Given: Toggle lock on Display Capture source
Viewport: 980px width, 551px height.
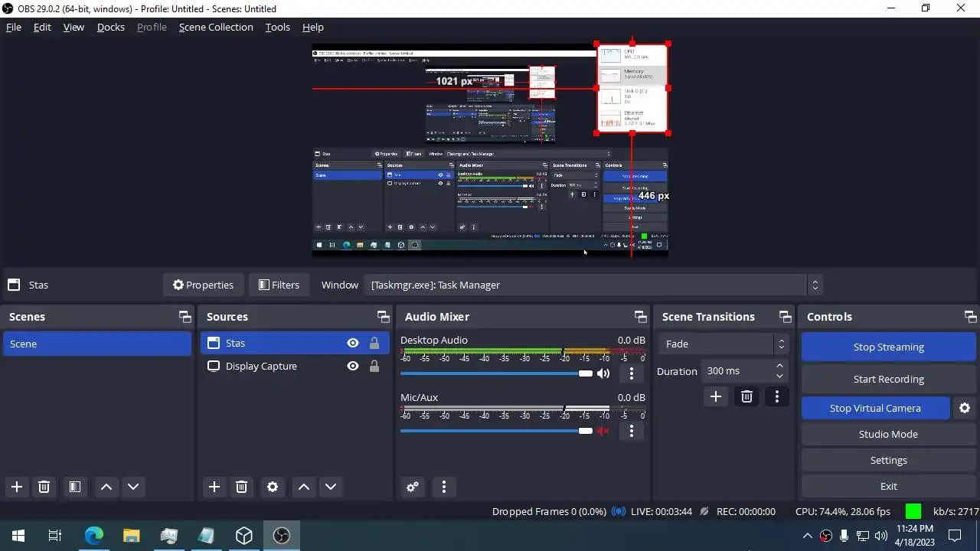Looking at the screenshot, I should coord(374,366).
